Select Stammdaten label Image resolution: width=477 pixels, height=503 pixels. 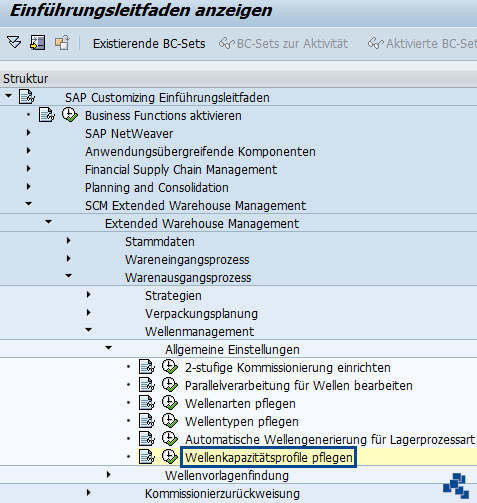click(160, 241)
